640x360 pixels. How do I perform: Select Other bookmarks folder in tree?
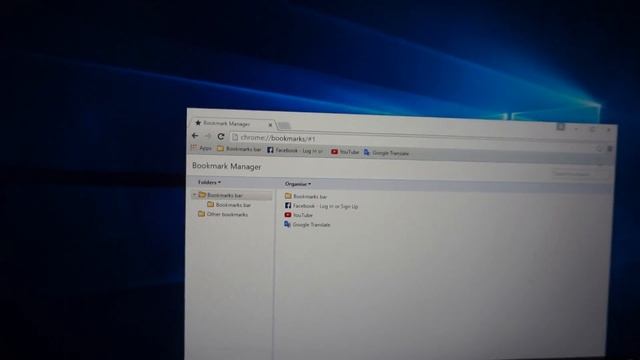pyautogui.click(x=223, y=214)
